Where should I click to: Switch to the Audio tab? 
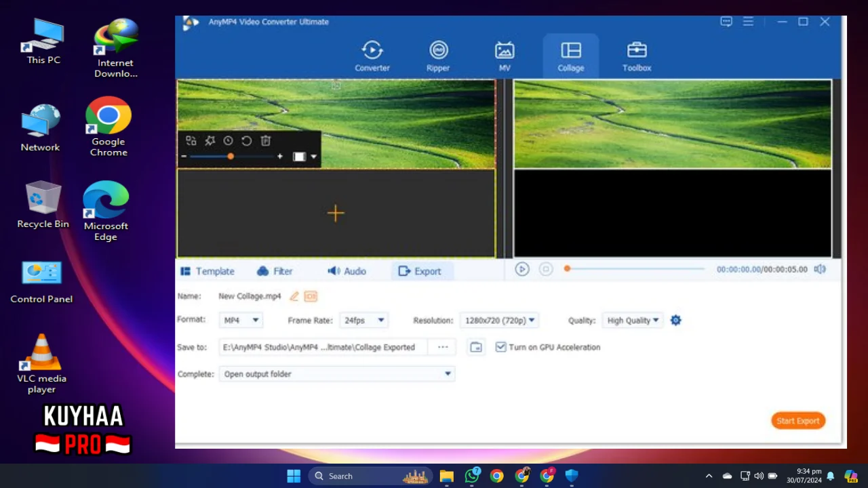347,271
